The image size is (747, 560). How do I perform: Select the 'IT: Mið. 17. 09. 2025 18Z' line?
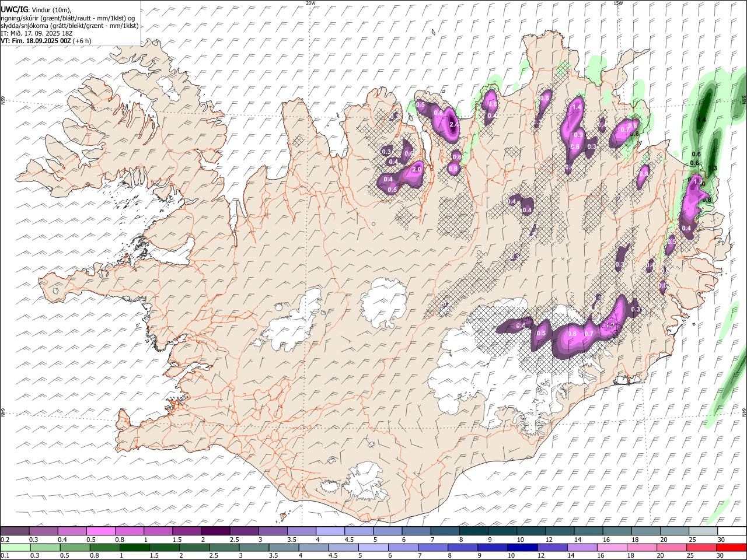(36, 34)
